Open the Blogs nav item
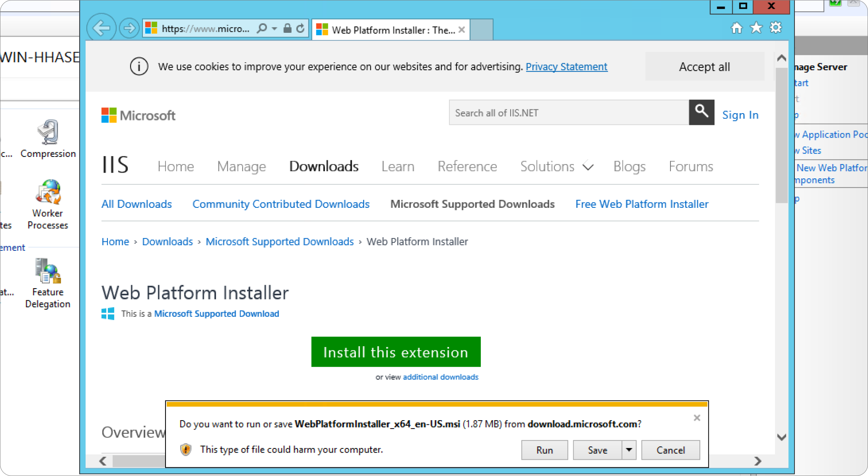The image size is (868, 476). point(629,166)
